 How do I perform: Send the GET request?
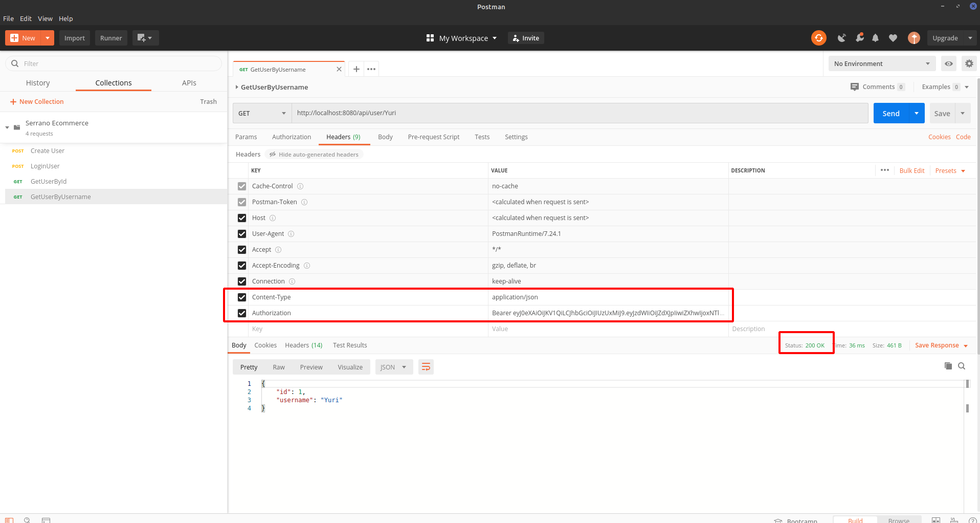[x=891, y=113]
